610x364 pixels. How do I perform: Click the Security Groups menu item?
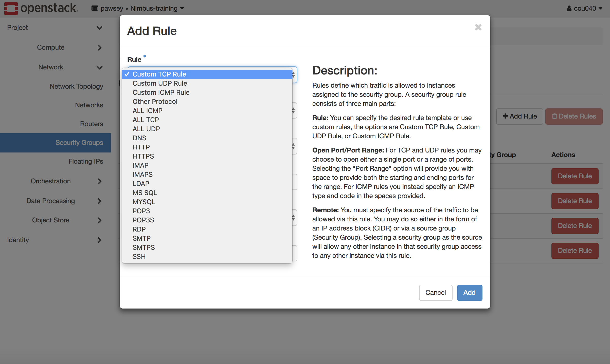(x=79, y=142)
